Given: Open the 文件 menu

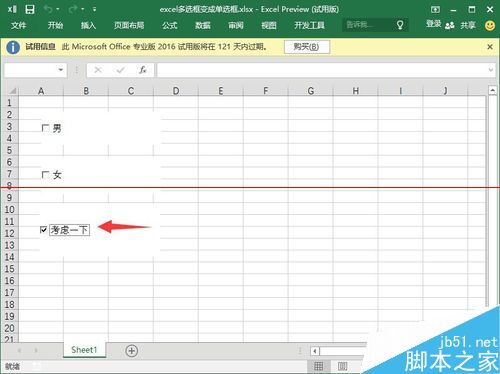Looking at the screenshot, I should (x=19, y=25).
